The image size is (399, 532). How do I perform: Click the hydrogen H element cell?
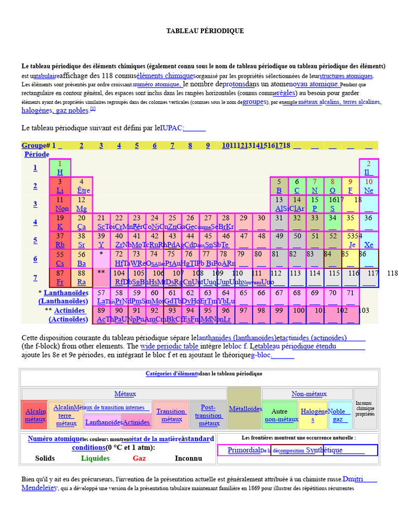pos(60,168)
